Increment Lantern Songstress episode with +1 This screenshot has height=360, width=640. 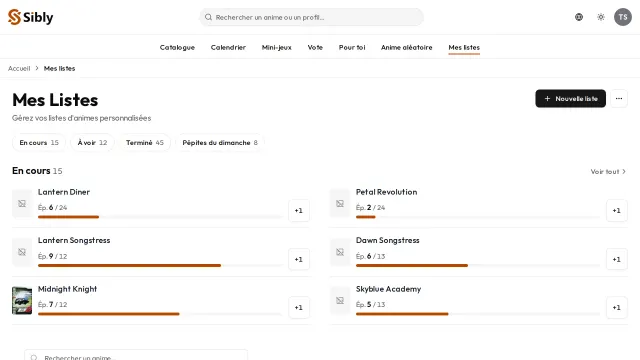(299, 259)
